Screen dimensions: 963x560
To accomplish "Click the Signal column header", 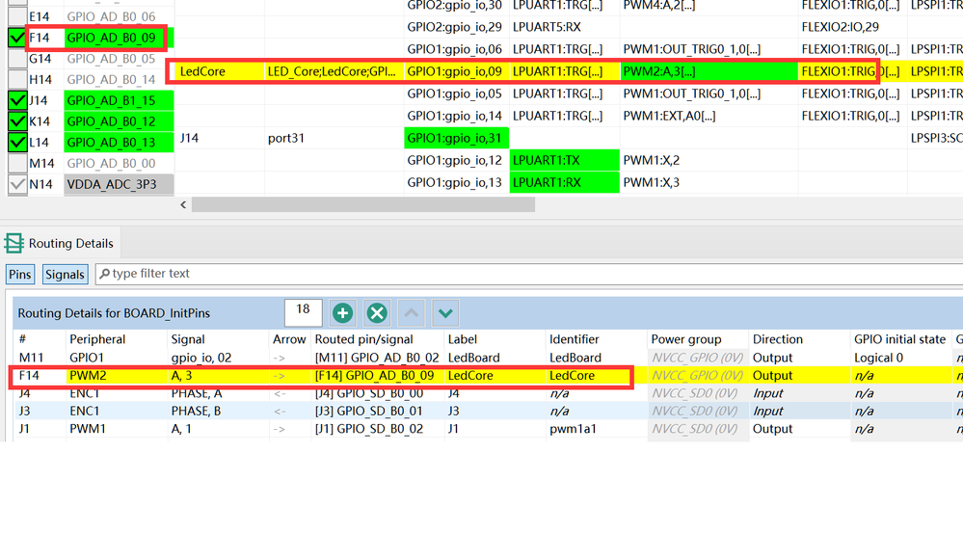I will point(188,339).
